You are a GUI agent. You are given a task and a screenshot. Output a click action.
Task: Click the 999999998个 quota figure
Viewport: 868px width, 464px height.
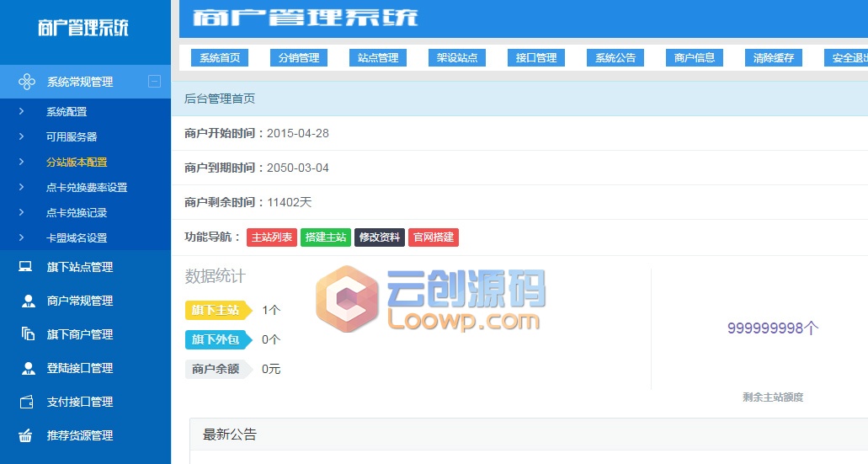773,328
